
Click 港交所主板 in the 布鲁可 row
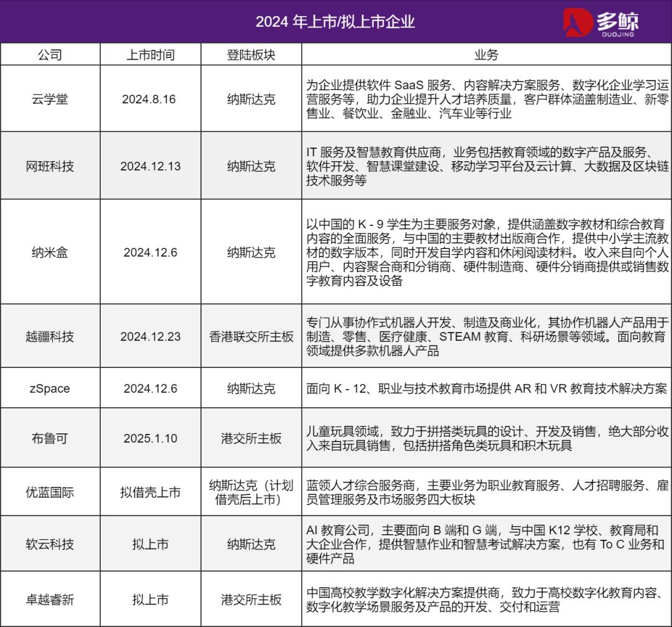click(251, 438)
